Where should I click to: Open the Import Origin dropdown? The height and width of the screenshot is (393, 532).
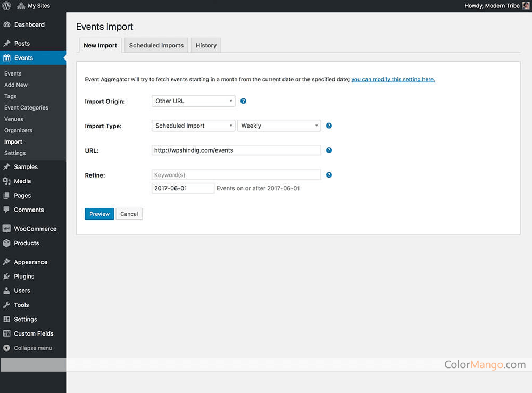pyautogui.click(x=193, y=101)
